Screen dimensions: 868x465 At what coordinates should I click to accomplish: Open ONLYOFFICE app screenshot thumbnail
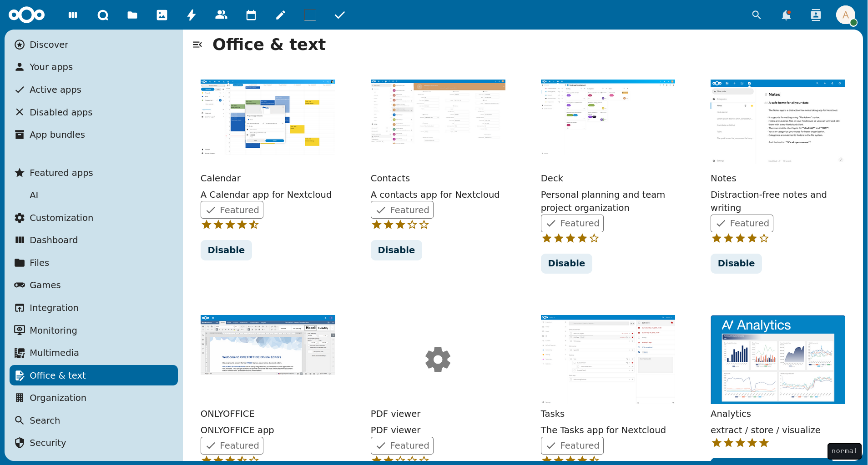(x=268, y=345)
